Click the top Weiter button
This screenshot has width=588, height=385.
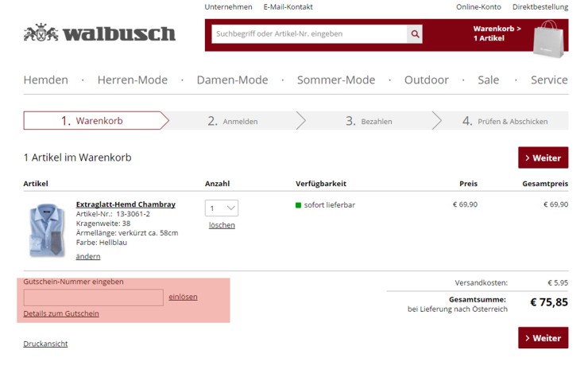coord(544,157)
